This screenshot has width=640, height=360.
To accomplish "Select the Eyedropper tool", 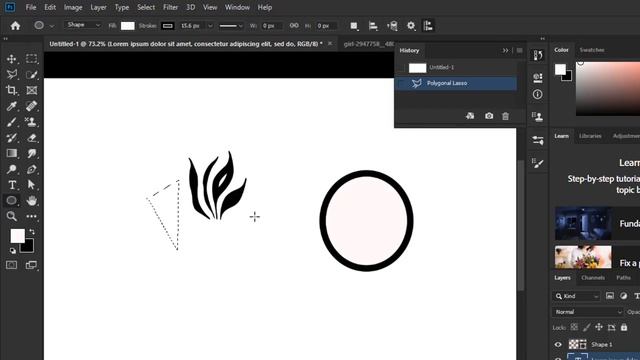I will [x=11, y=106].
